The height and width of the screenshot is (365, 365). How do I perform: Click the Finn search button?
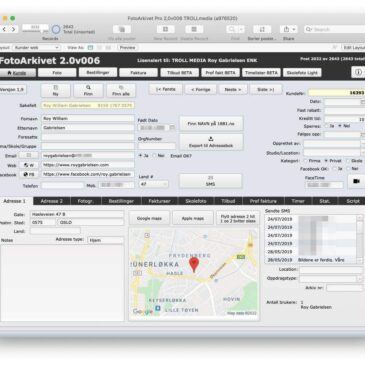click(88, 90)
